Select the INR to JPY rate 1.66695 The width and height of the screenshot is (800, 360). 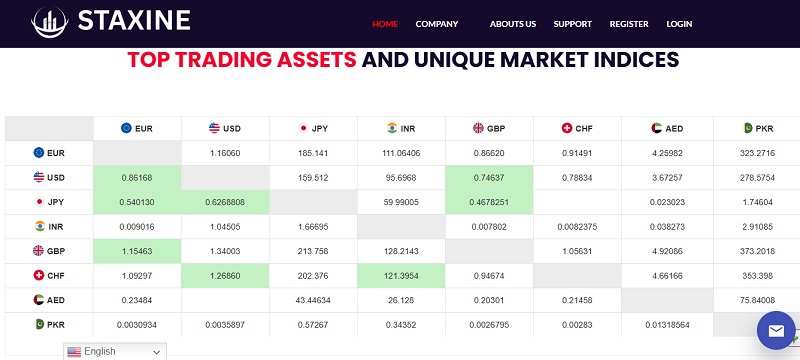click(x=313, y=227)
